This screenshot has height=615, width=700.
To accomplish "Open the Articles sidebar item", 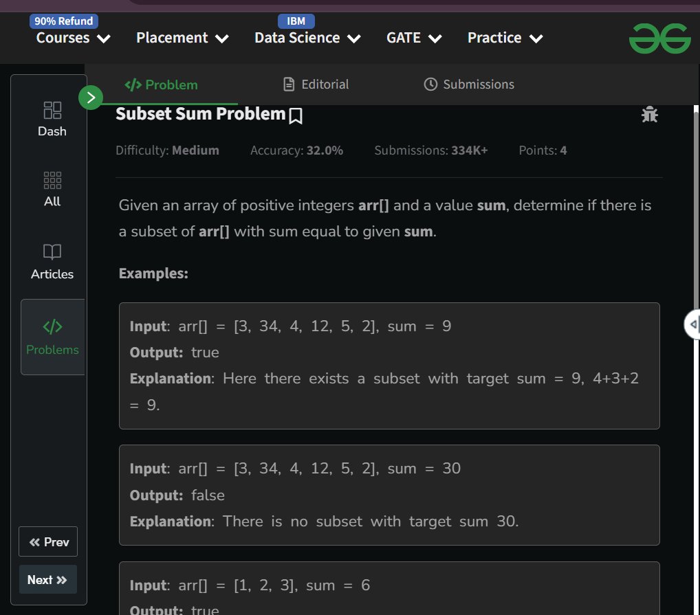I will click(52, 262).
